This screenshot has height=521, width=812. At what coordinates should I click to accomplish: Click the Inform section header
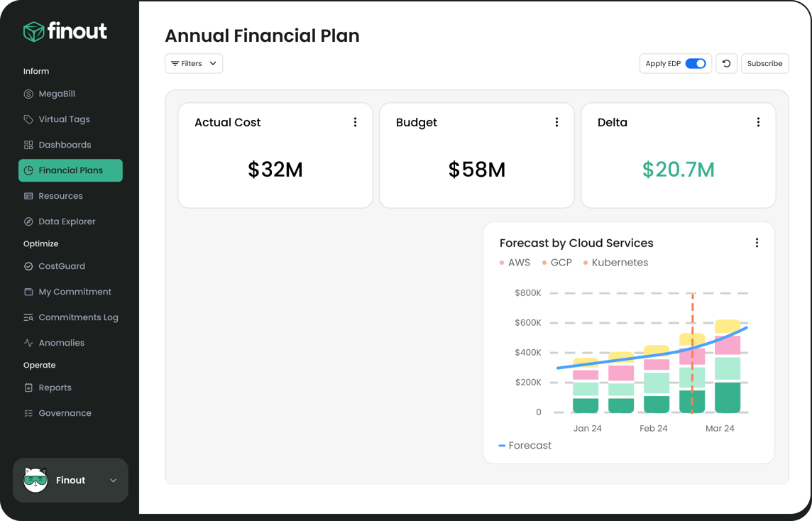point(36,72)
